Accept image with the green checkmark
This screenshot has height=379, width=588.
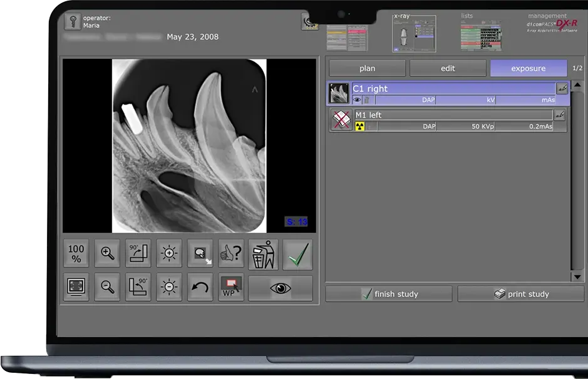(x=297, y=254)
